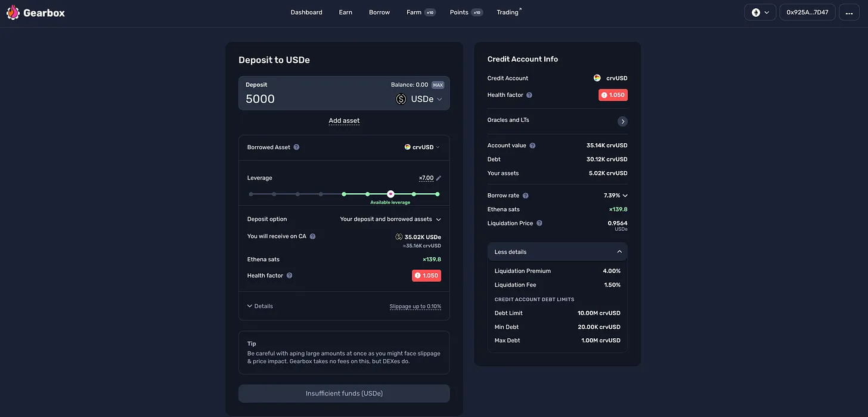Set leverage to the leftmost slider point

click(x=251, y=194)
